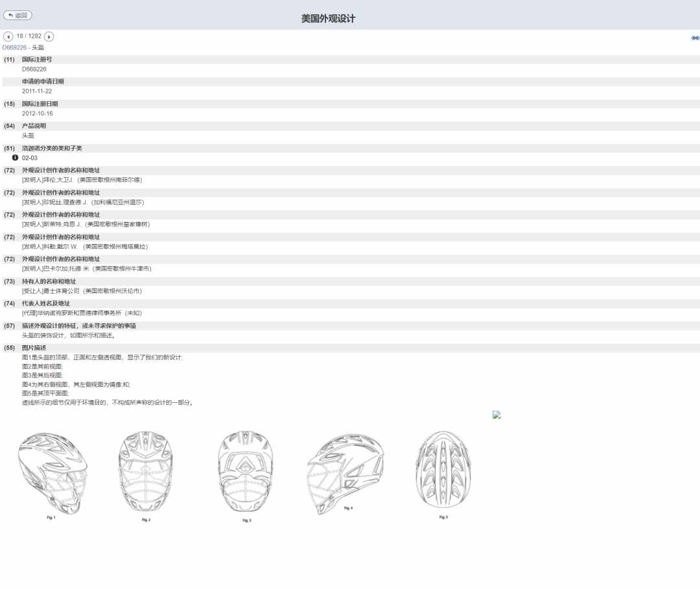The image size is (700, 589).
Task: Select the 持有人的名称和地址 label
Action: click(x=49, y=282)
